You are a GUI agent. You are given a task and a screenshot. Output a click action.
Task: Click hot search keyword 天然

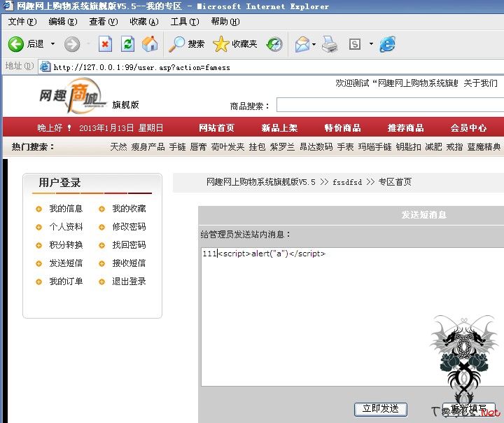point(118,147)
